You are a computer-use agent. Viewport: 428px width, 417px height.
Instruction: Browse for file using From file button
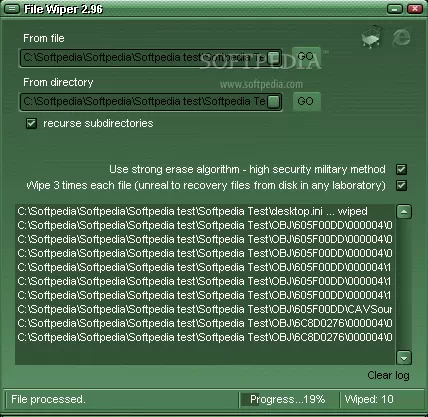(274, 57)
